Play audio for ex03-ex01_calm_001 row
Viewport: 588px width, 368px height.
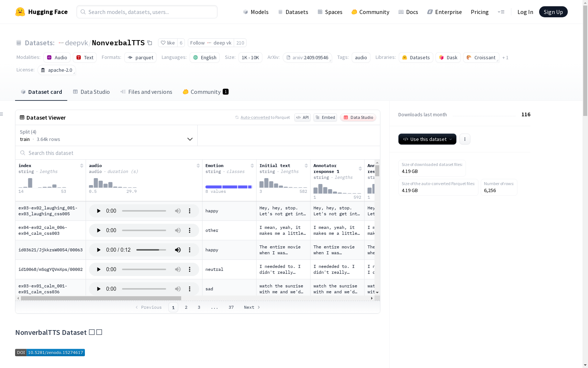pyautogui.click(x=98, y=289)
